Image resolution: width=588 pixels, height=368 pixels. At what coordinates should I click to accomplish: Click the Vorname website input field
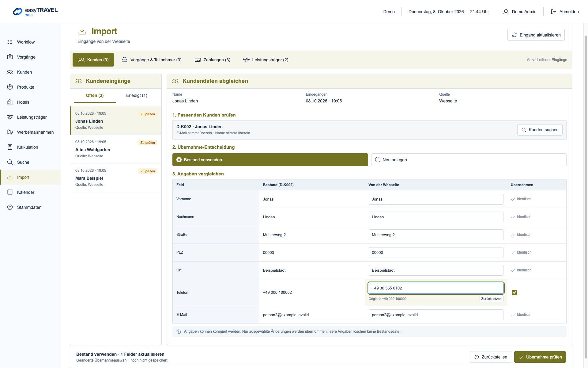tap(436, 199)
